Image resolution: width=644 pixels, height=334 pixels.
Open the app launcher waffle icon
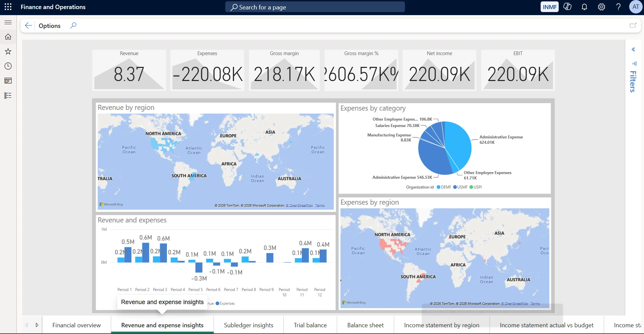(8, 7)
